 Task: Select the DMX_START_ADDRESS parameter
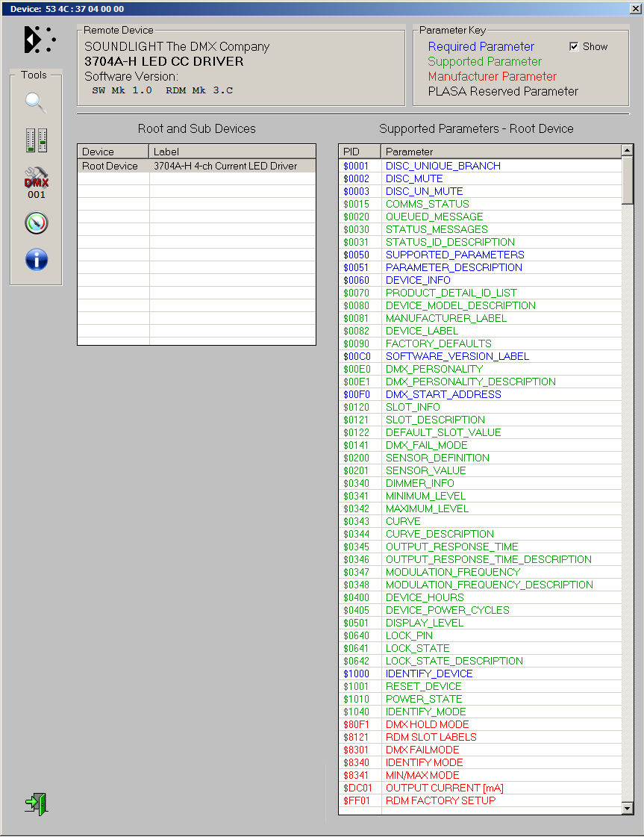443,394
